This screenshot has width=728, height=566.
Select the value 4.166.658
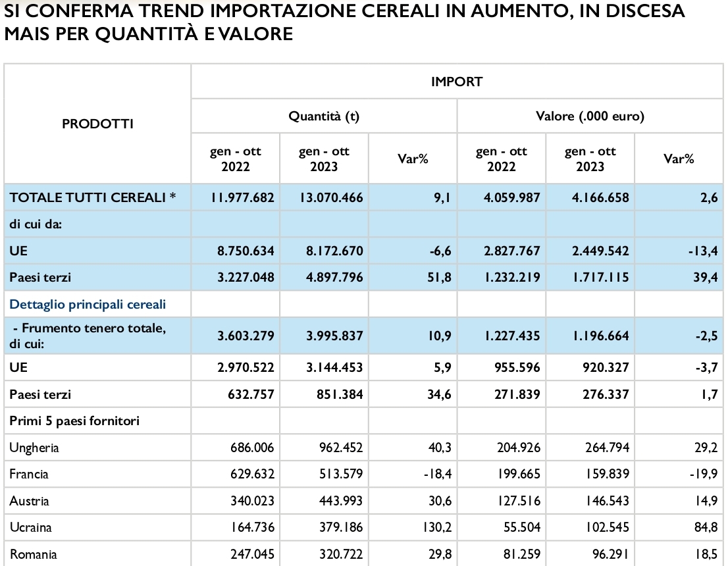pyautogui.click(x=600, y=198)
